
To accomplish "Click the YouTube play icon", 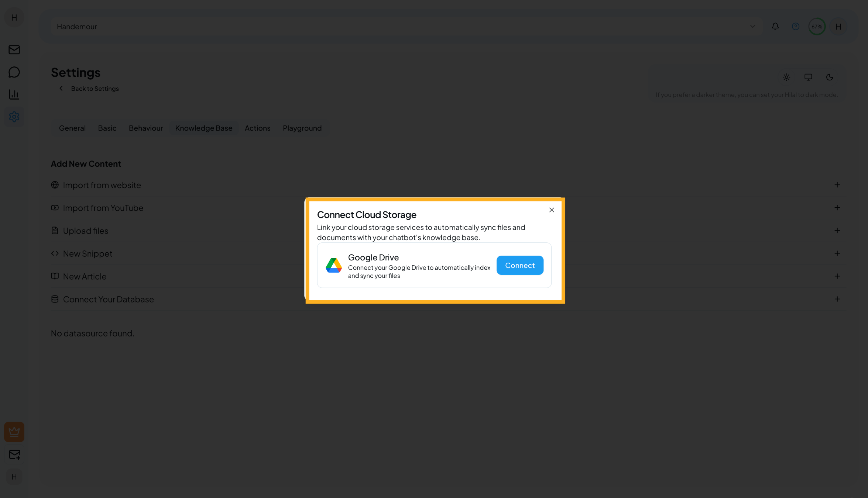I will 55,208.
